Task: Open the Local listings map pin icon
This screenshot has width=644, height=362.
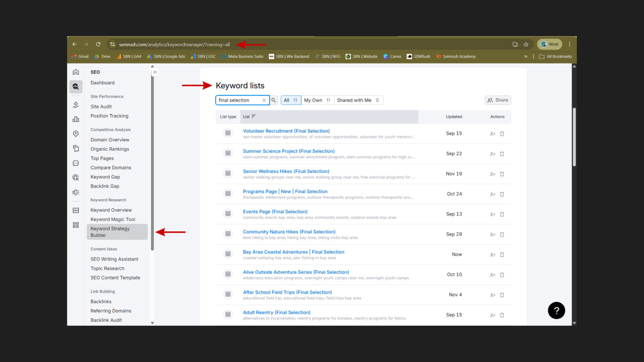Action: point(76,134)
